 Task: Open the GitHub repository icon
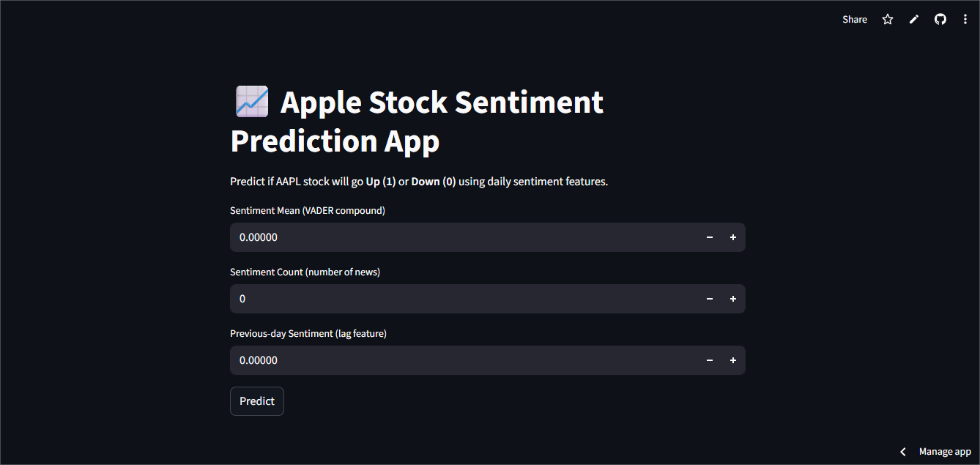[940, 20]
